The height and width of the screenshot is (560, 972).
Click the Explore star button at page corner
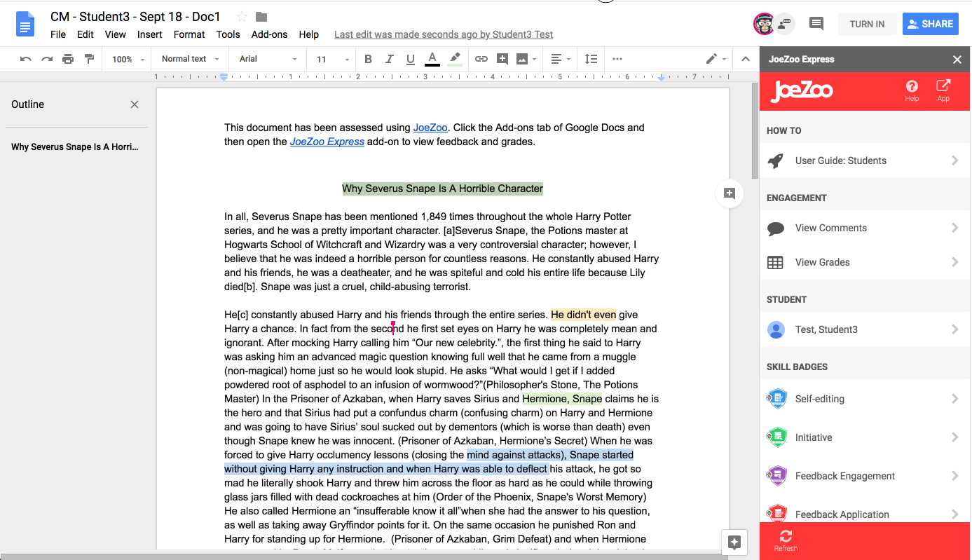click(x=734, y=542)
